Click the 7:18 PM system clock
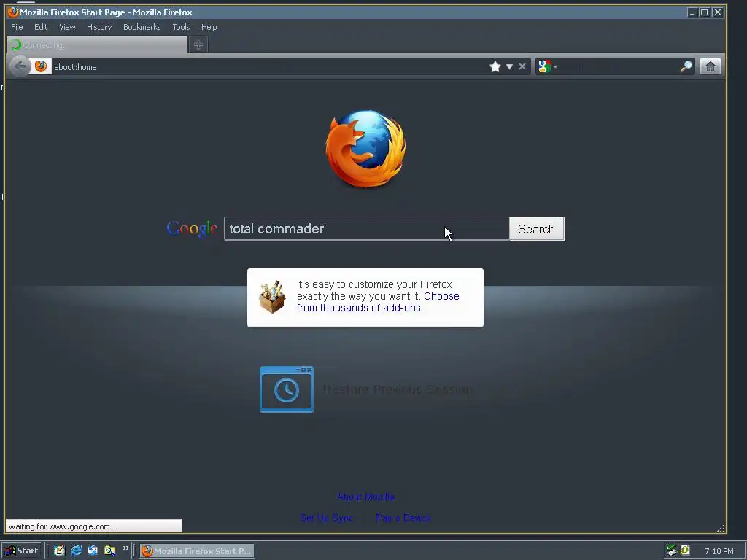 [719, 551]
